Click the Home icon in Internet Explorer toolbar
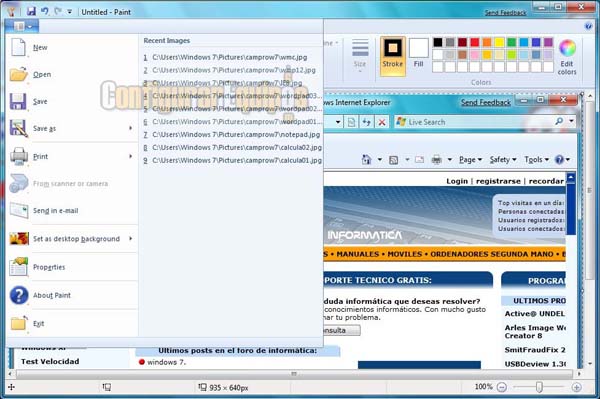Viewport: 600px width, 399px height. pyautogui.click(x=366, y=160)
